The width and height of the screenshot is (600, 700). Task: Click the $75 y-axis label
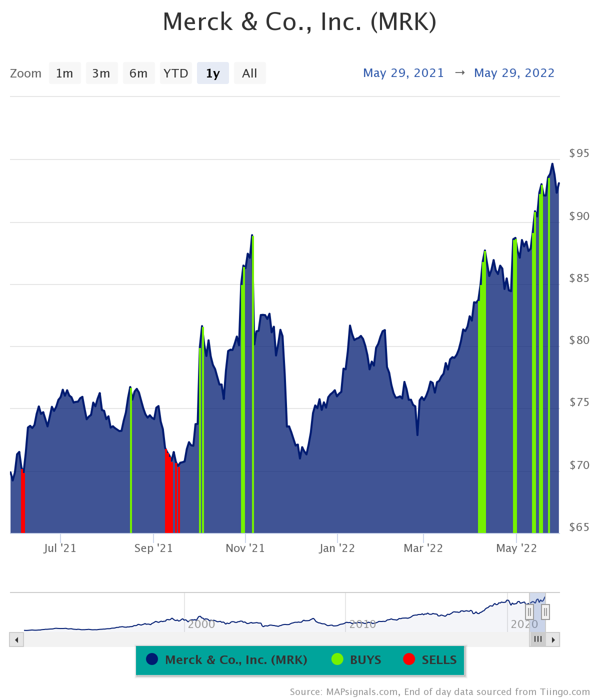579,402
